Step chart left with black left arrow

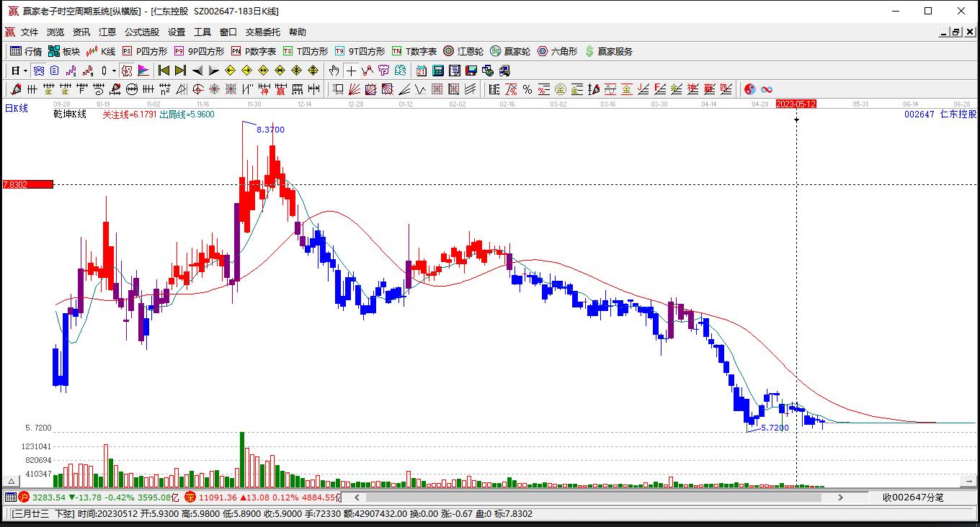click(x=197, y=71)
